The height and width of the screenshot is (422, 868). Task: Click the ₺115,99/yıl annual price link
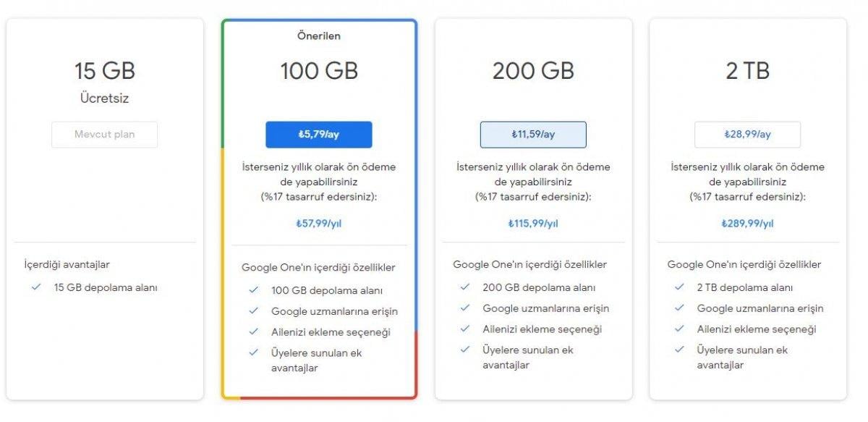pos(532,224)
